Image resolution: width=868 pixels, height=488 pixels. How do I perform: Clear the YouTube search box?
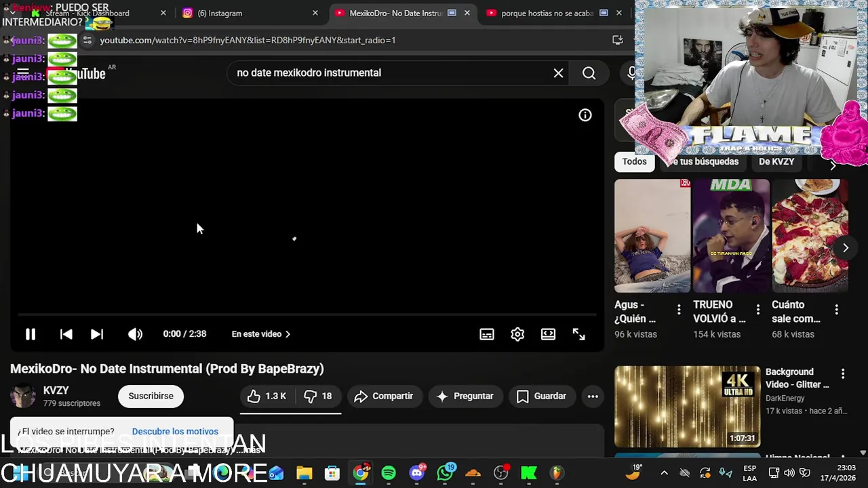click(558, 73)
